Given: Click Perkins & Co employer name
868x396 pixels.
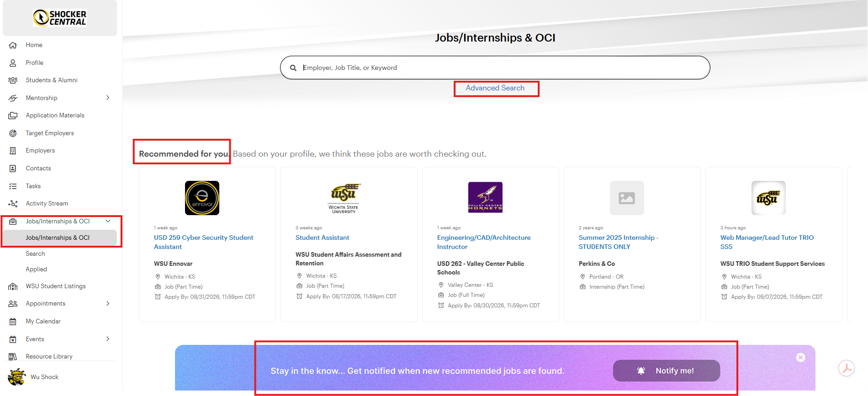Looking at the screenshot, I should pyautogui.click(x=597, y=264).
